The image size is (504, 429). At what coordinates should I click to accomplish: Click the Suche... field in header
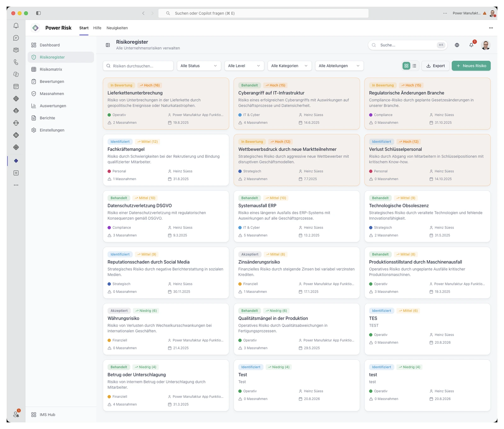tap(408, 45)
